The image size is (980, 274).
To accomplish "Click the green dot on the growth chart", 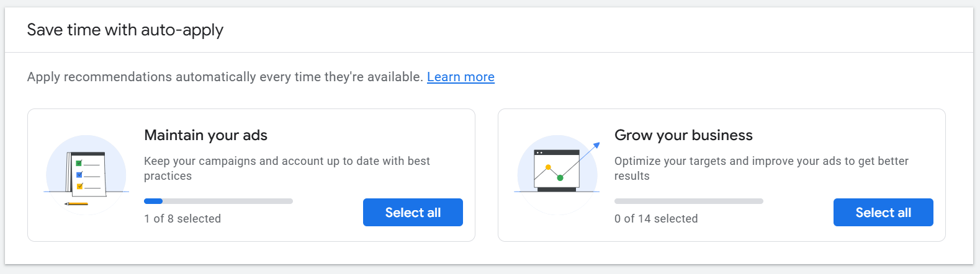I will (560, 178).
